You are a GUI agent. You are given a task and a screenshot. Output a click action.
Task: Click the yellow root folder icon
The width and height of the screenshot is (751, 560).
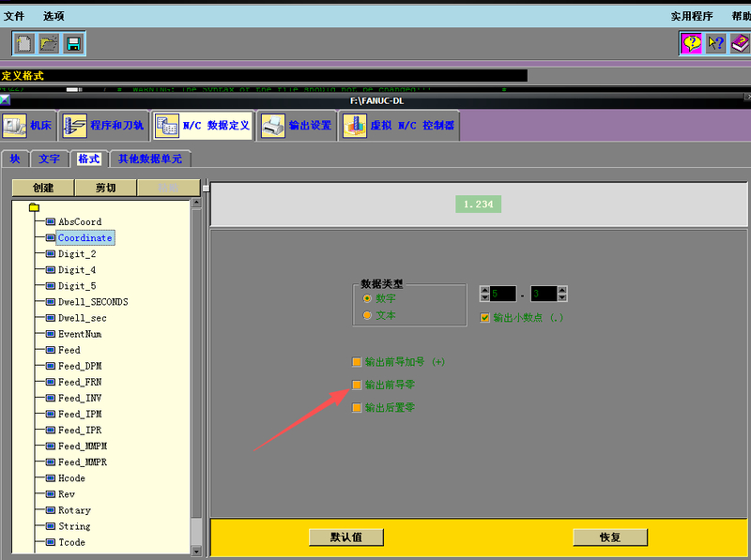click(34, 207)
